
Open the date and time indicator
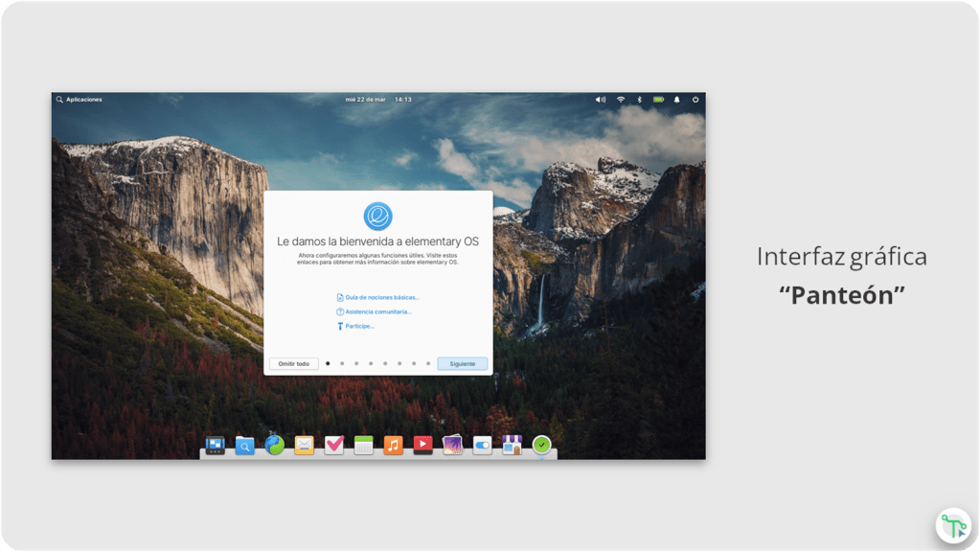coord(378,100)
